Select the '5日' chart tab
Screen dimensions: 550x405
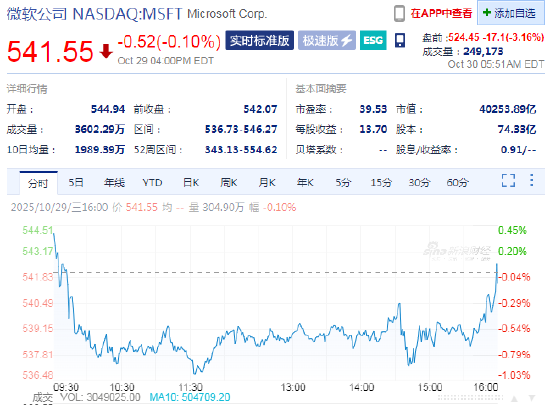pos(76,183)
